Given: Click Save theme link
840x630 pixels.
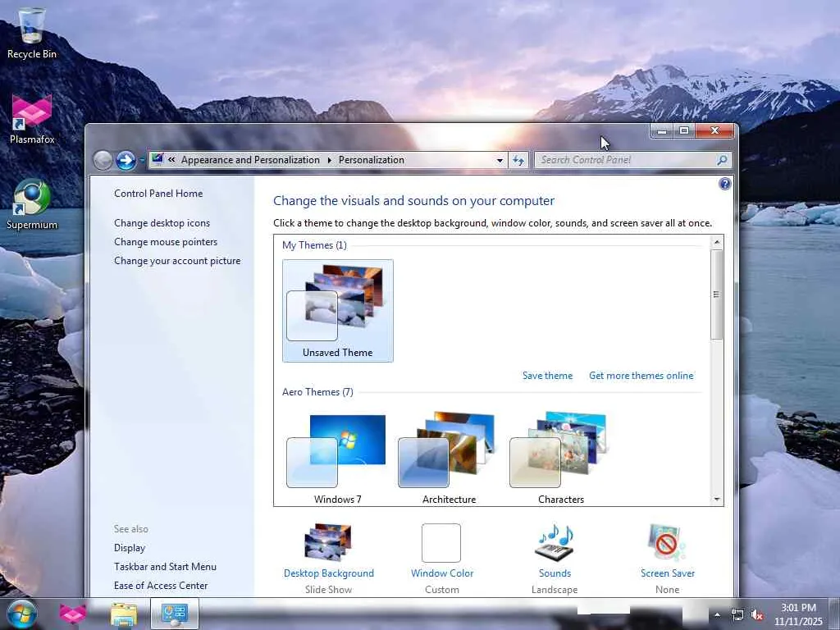Looking at the screenshot, I should point(547,376).
